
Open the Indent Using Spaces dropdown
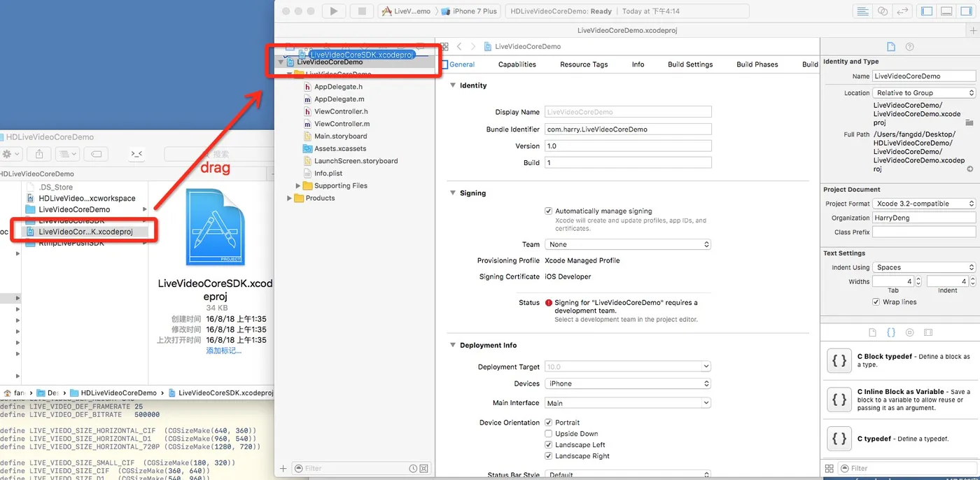pyautogui.click(x=924, y=267)
